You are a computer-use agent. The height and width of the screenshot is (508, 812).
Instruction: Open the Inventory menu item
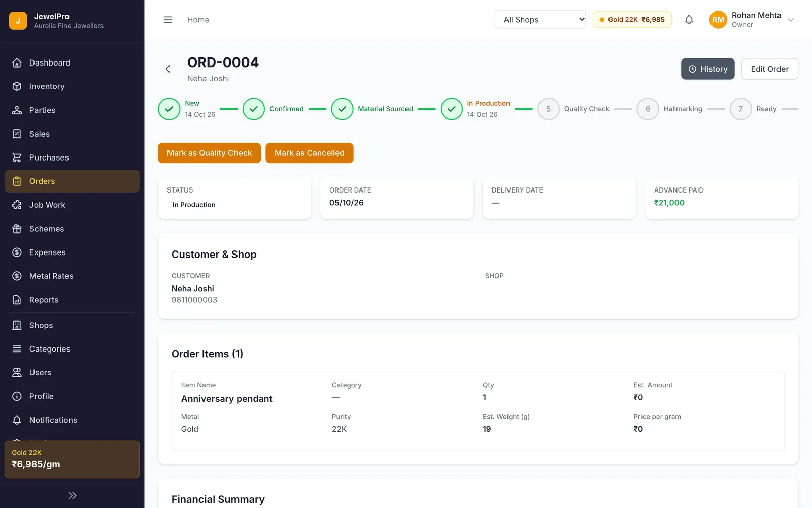72,86
